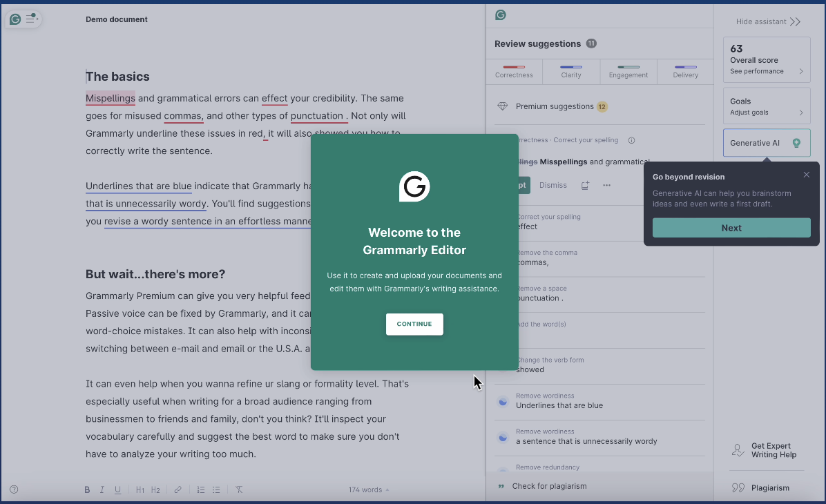Click the Generative AI lightbulb icon
Screen dimensions: 826x504
(x=796, y=143)
